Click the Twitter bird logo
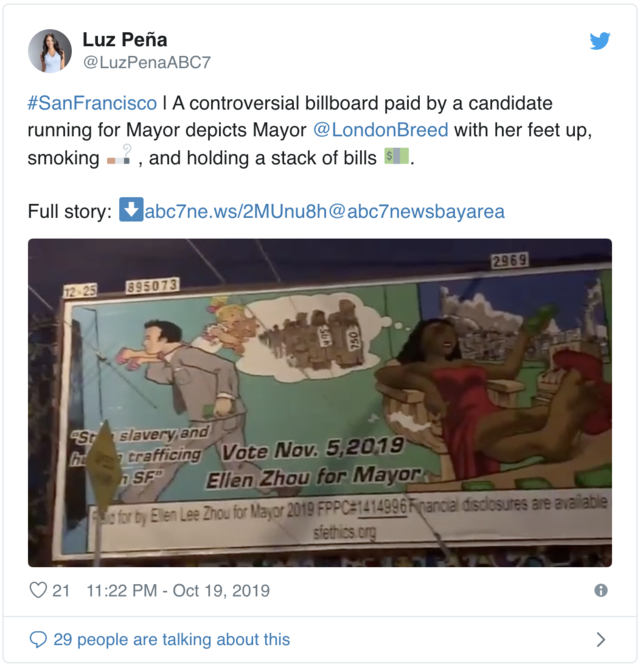640x667 pixels. pos(600,41)
